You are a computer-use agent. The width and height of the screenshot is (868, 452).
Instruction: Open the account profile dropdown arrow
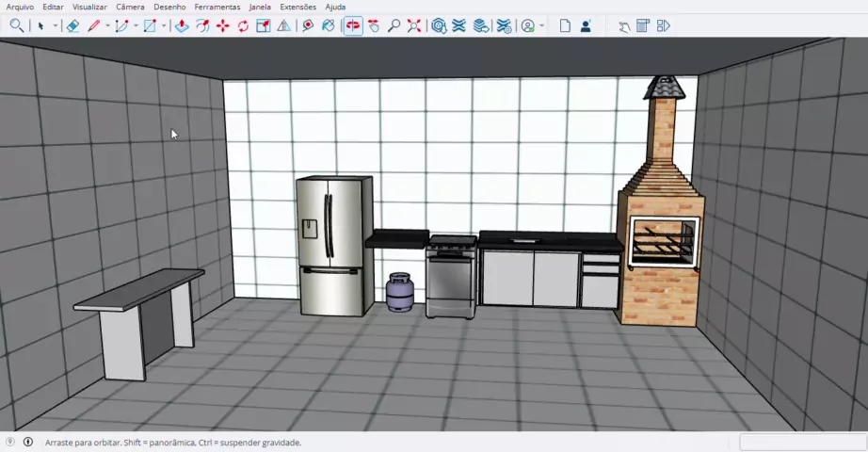click(x=543, y=26)
